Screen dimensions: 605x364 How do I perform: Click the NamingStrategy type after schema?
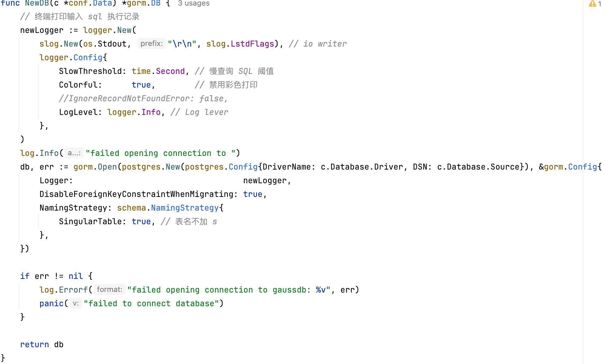pos(185,208)
